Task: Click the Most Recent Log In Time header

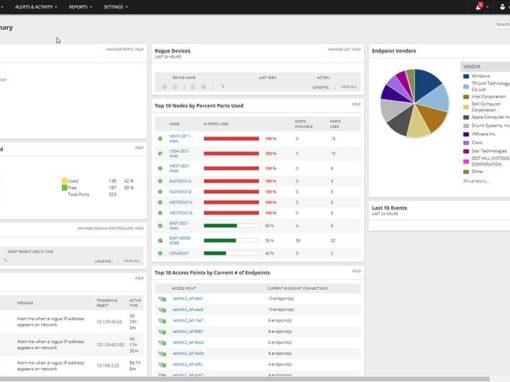Action: (x=30, y=252)
